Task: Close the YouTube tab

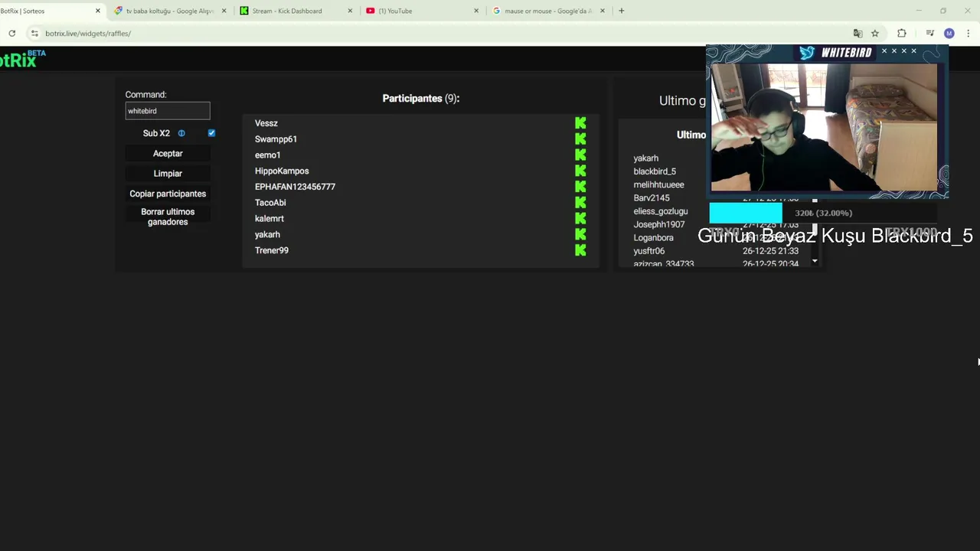Action: click(x=476, y=11)
